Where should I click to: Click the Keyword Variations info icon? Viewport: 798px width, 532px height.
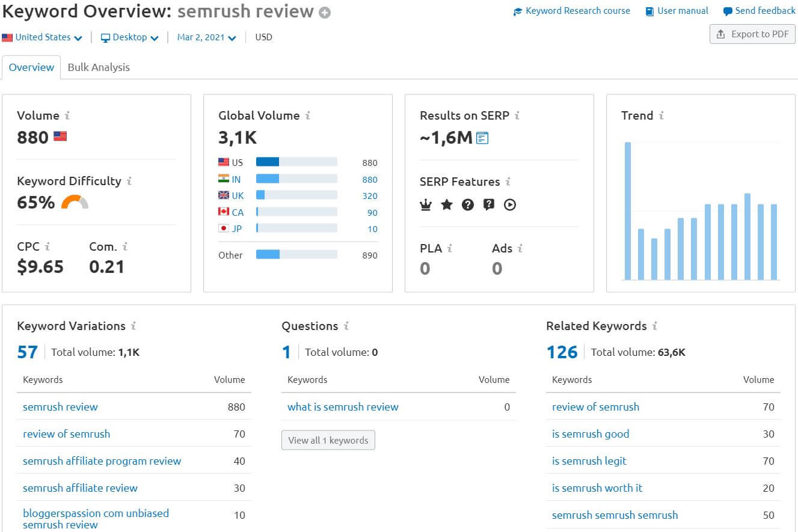coord(134,326)
